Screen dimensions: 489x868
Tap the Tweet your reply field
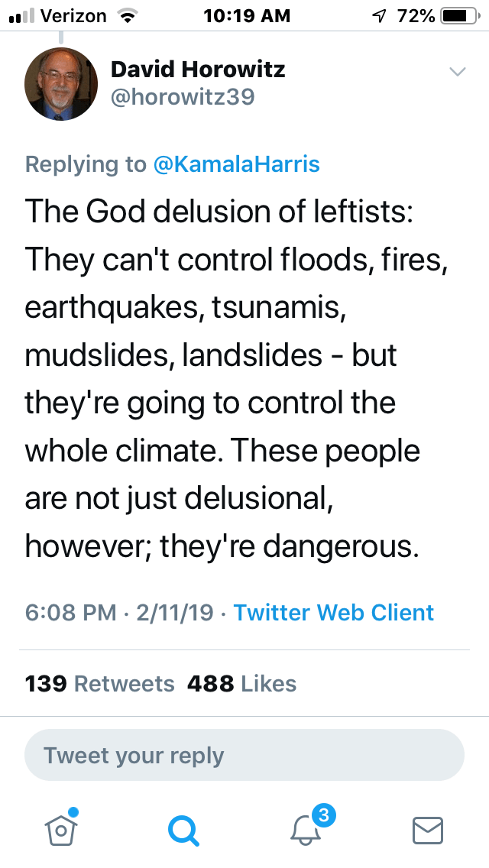[x=244, y=756]
